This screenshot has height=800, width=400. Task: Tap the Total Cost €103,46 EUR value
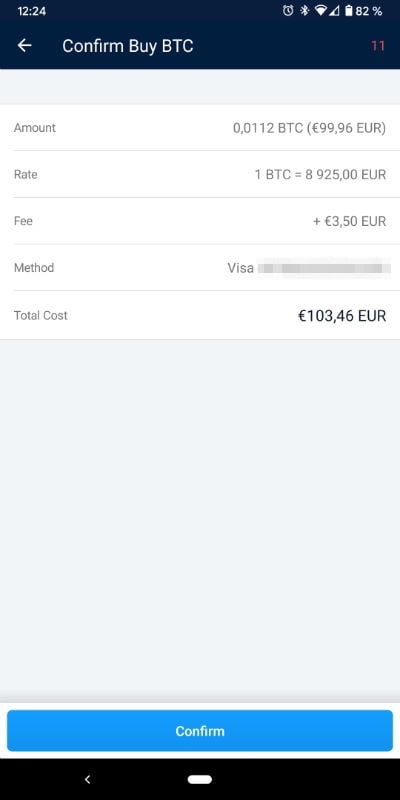342,316
